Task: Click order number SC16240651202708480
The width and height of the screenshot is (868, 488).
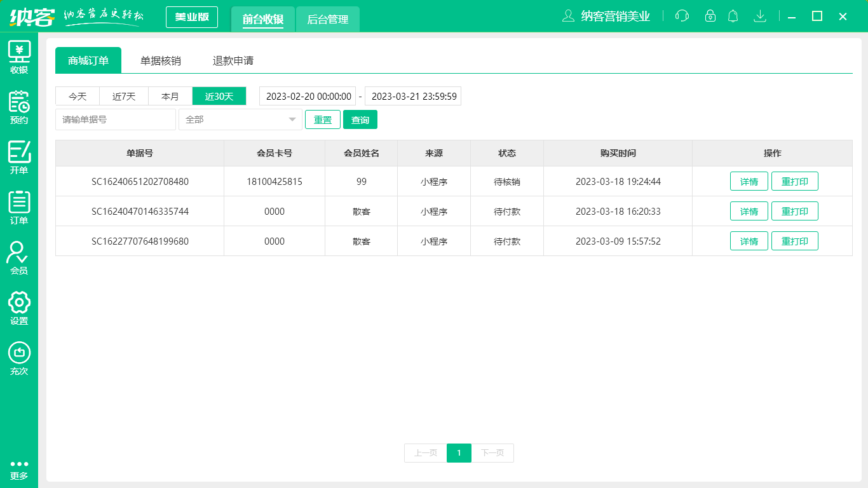Action: pyautogui.click(x=140, y=182)
